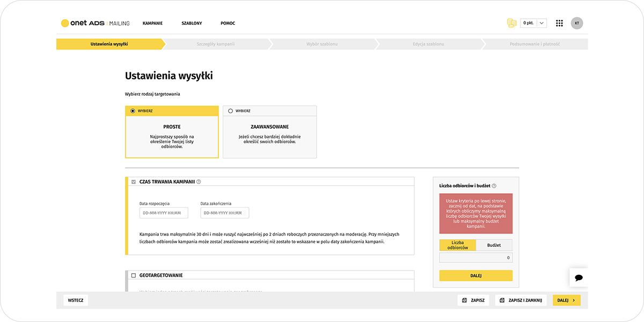Open the chat bubble widget
644x322 pixels.
[x=579, y=277]
